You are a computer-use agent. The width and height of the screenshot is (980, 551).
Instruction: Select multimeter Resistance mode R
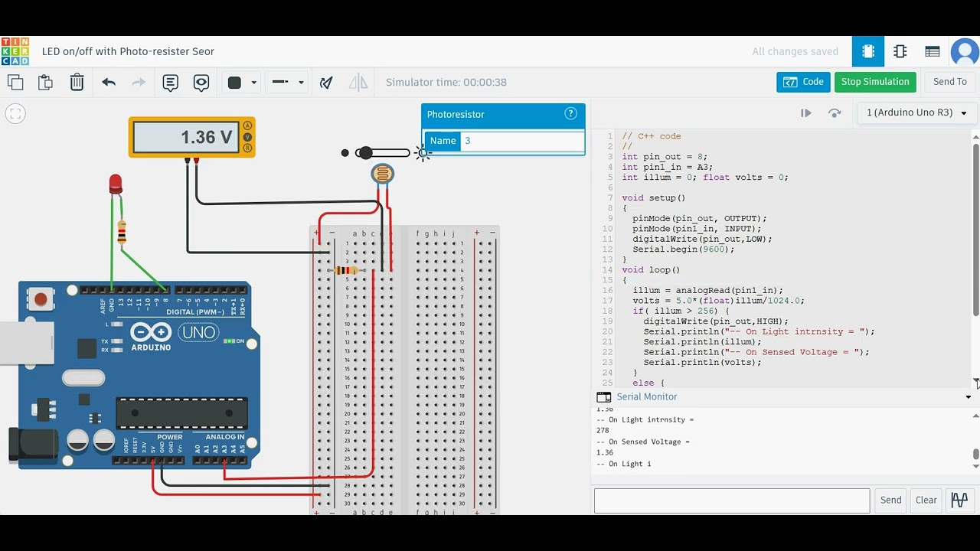coord(247,148)
